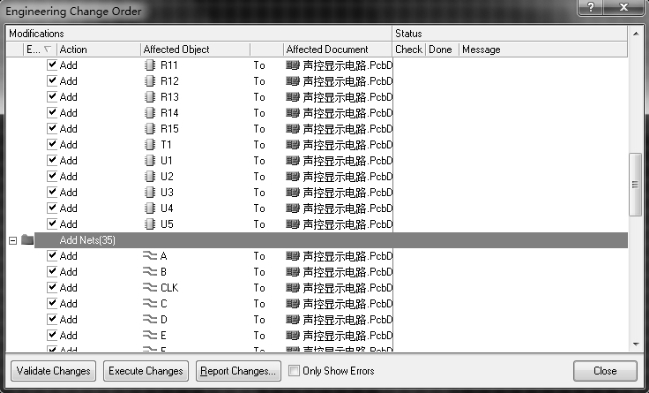The image size is (649, 393).
Task: Click the net icon next to A
Action: click(x=150, y=256)
